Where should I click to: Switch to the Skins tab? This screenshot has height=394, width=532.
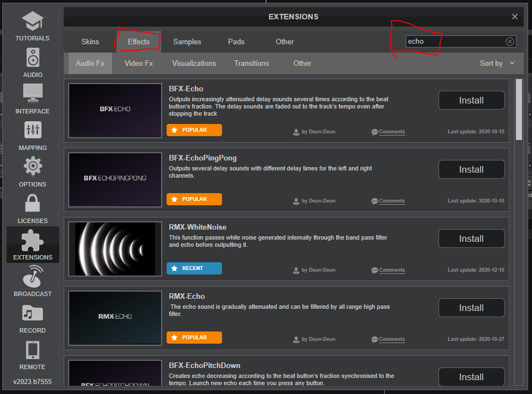pyautogui.click(x=90, y=42)
